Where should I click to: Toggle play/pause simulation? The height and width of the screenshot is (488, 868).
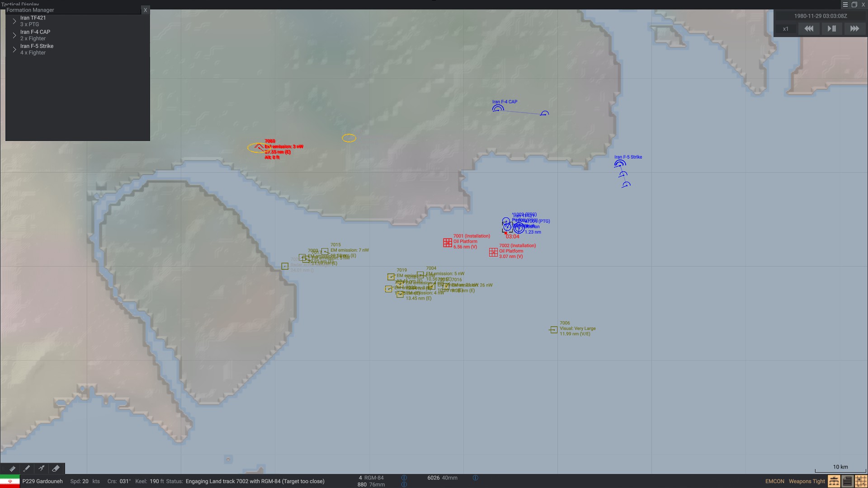pyautogui.click(x=831, y=28)
